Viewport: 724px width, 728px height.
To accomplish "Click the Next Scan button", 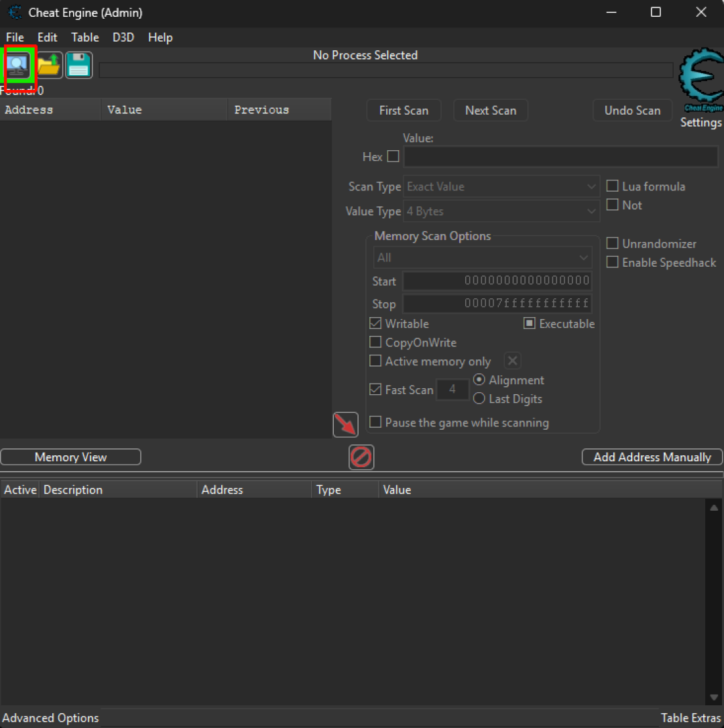I will click(x=491, y=111).
